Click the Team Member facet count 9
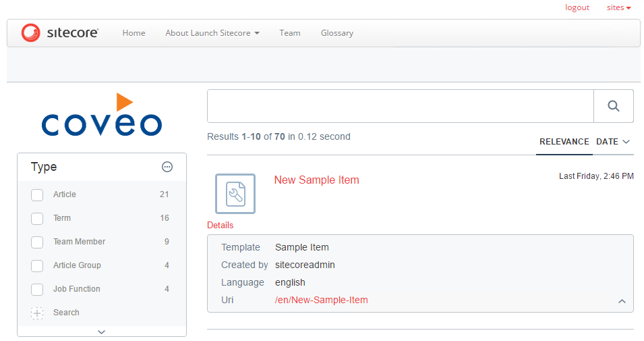 pyautogui.click(x=167, y=242)
